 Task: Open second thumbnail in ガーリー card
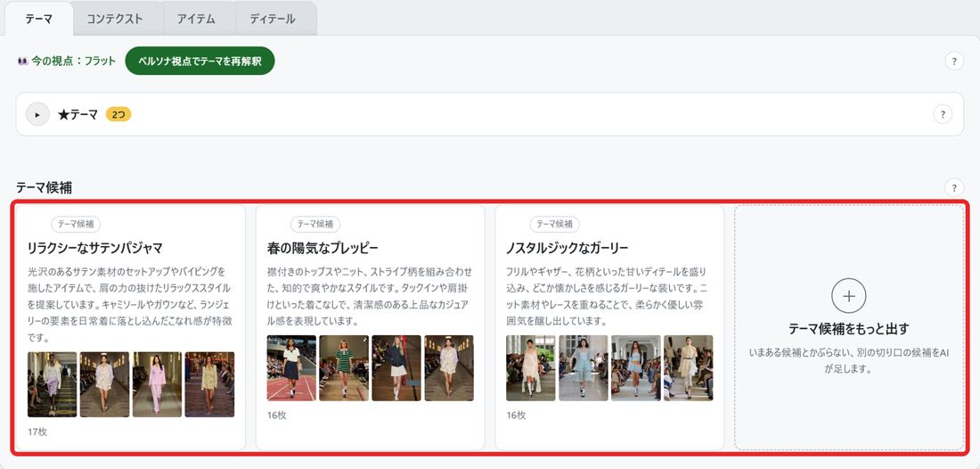[584, 367]
